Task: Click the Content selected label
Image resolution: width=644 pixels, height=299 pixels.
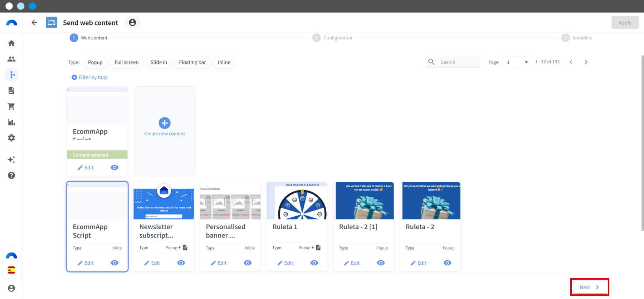Action: 90,155
